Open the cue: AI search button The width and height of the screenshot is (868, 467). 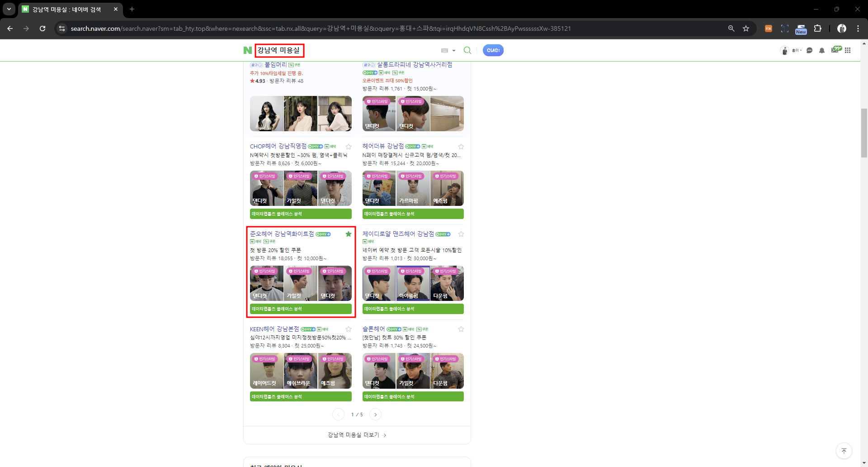click(493, 50)
